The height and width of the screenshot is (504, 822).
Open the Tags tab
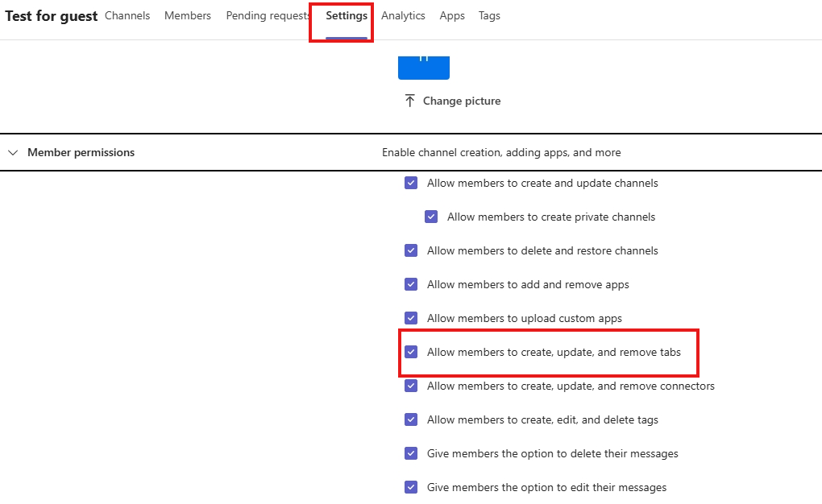pyautogui.click(x=489, y=16)
